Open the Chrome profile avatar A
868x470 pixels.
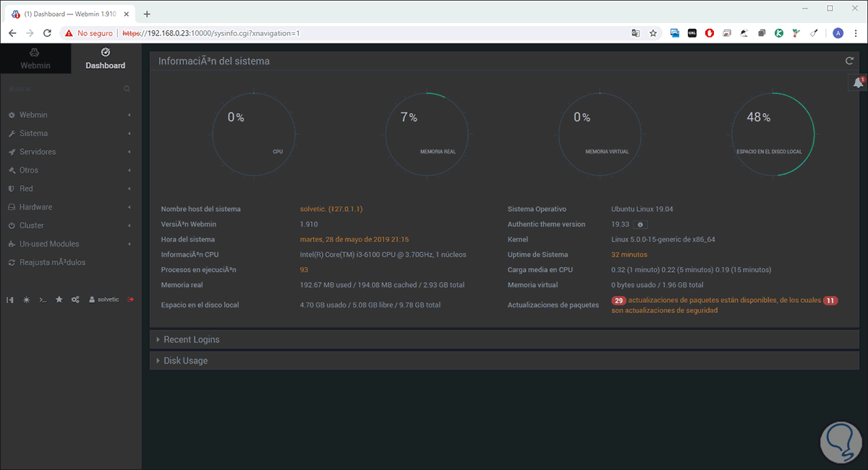click(x=838, y=33)
